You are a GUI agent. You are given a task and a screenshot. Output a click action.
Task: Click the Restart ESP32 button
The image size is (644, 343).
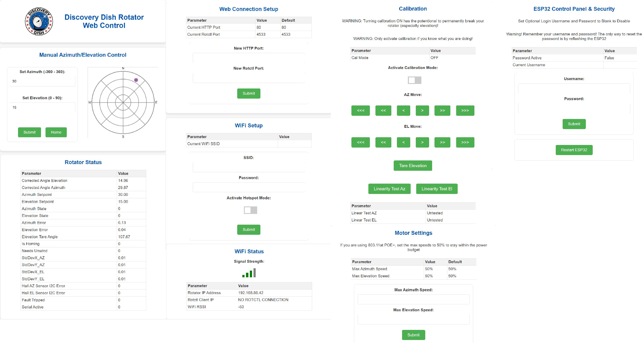[x=574, y=150]
